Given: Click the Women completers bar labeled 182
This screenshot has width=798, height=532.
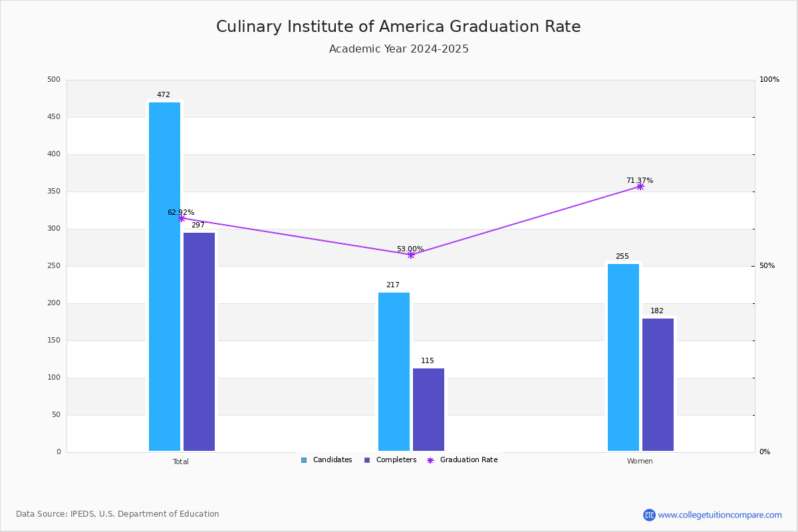Looking at the screenshot, I should [658, 385].
